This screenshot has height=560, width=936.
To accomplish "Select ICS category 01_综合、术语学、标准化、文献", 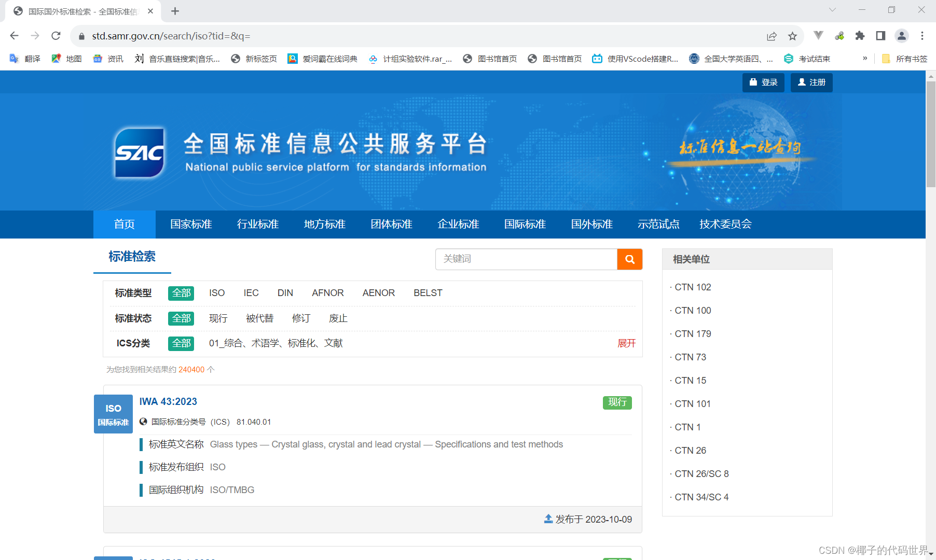I will tap(276, 343).
